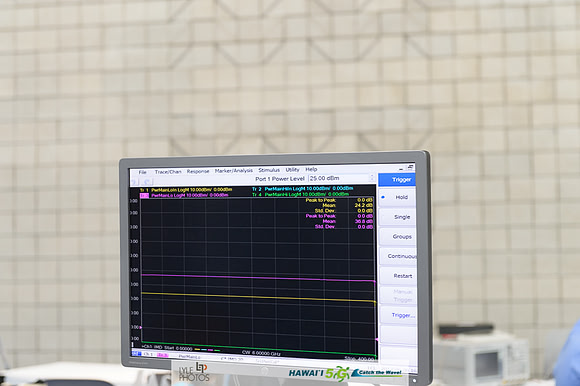Select Continuous trigger mode
The width and height of the screenshot is (580, 386).
pos(398,256)
